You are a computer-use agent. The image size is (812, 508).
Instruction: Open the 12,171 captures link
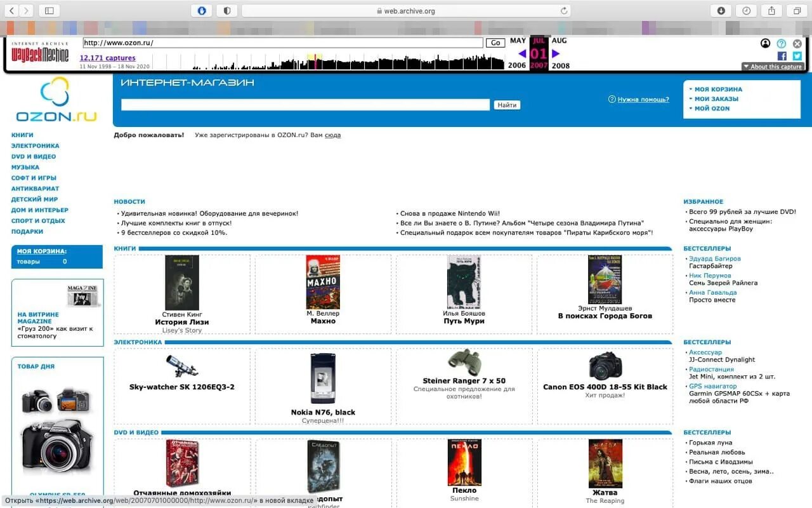[x=107, y=58]
